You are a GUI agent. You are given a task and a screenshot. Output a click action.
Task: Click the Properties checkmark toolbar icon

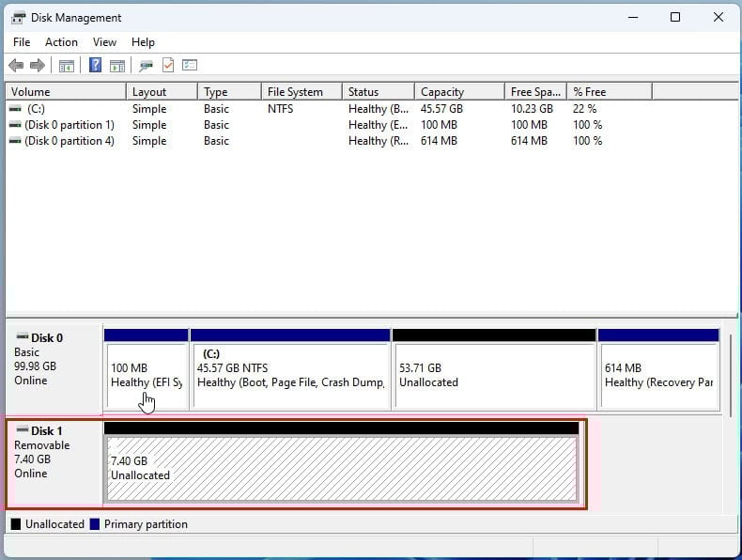168,65
